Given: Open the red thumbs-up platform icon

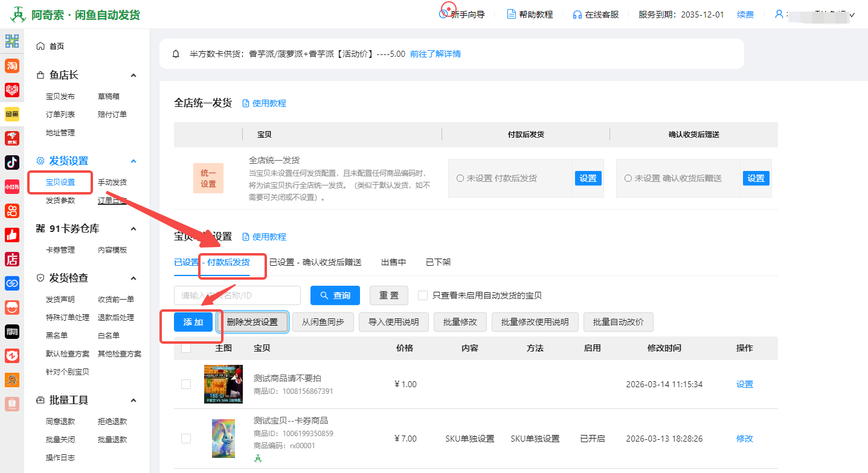Looking at the screenshot, I should point(12,235).
